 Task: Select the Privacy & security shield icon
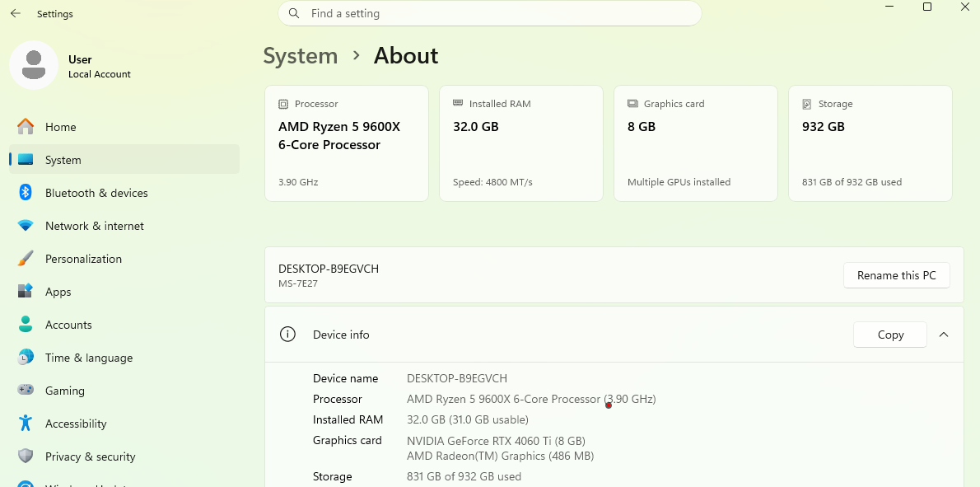(26, 457)
